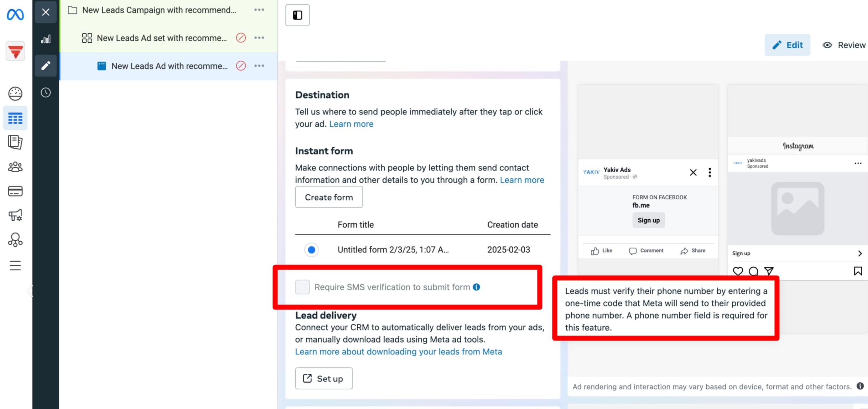This screenshot has width=868, height=409.
Task: Select the Untitled form radio button
Action: (311, 250)
